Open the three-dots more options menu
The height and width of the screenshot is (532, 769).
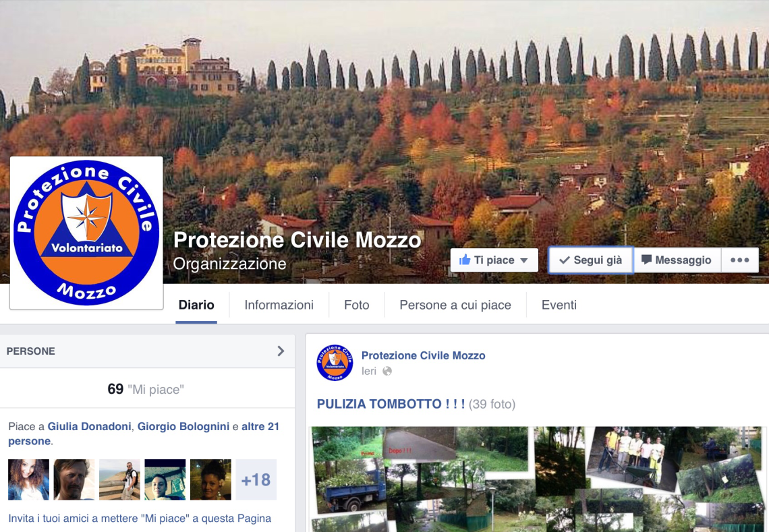click(739, 260)
